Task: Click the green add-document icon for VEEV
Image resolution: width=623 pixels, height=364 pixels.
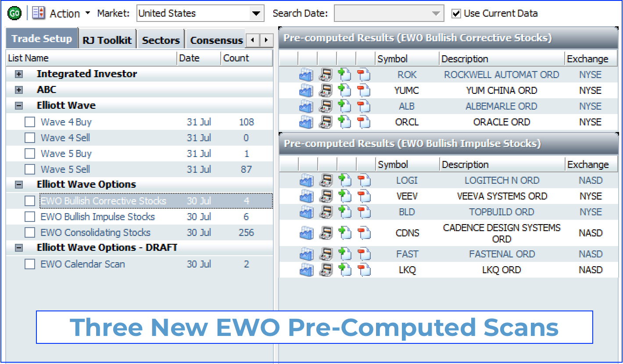Action: [x=344, y=196]
